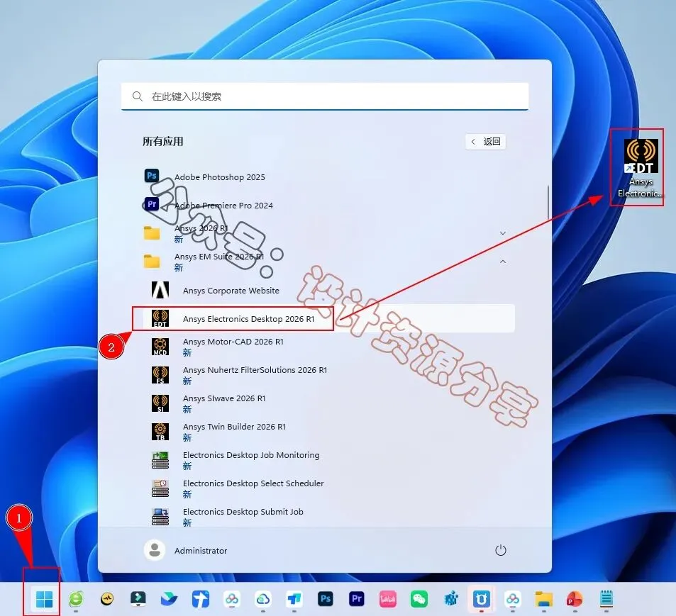676x616 pixels.
Task: Click the 所有应用 heading text
Action: point(163,141)
